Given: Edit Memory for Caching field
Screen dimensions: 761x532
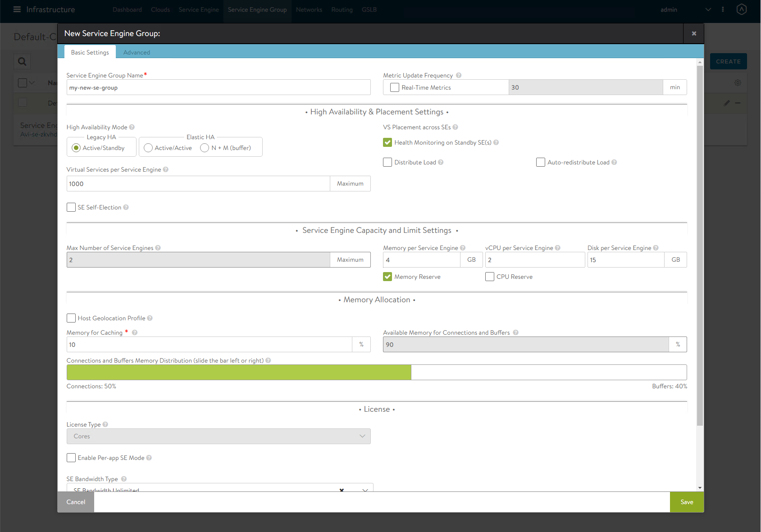Looking at the screenshot, I should (210, 345).
